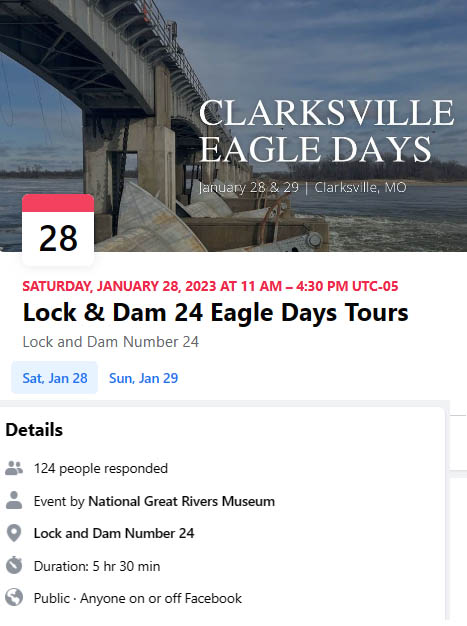Viewport: 467px width, 626px height.
Task: Click the Clarksville Eagle Days banner title text
Action: [x=327, y=131]
